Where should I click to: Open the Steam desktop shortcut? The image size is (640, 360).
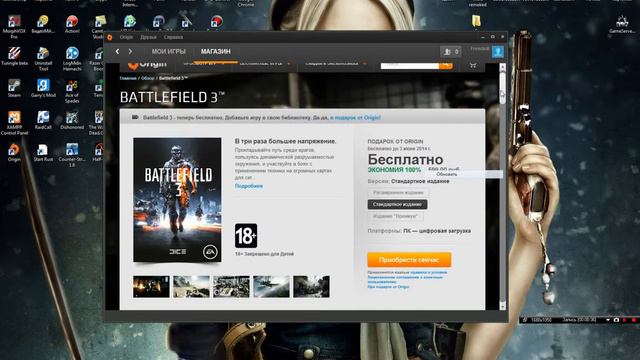click(x=14, y=88)
